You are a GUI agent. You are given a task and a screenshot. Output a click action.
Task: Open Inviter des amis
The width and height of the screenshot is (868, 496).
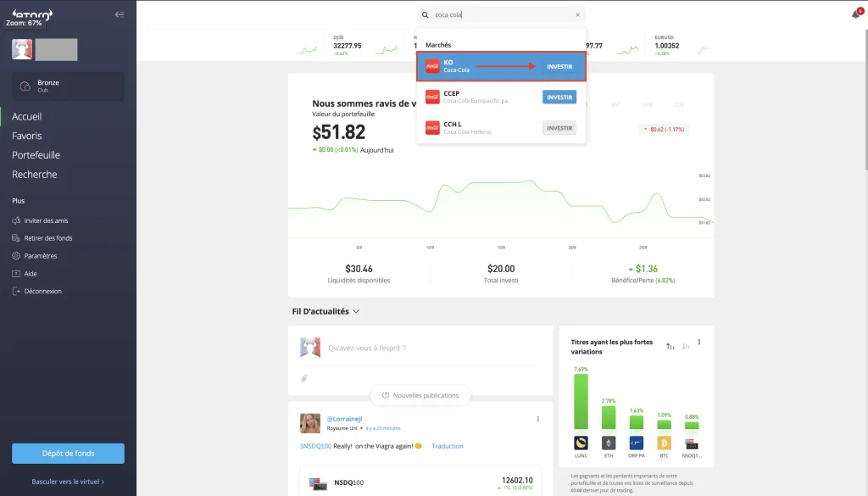46,220
